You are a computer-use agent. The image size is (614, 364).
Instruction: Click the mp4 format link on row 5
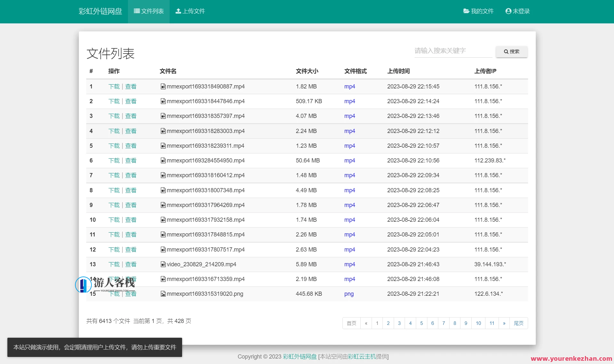pyautogui.click(x=349, y=145)
